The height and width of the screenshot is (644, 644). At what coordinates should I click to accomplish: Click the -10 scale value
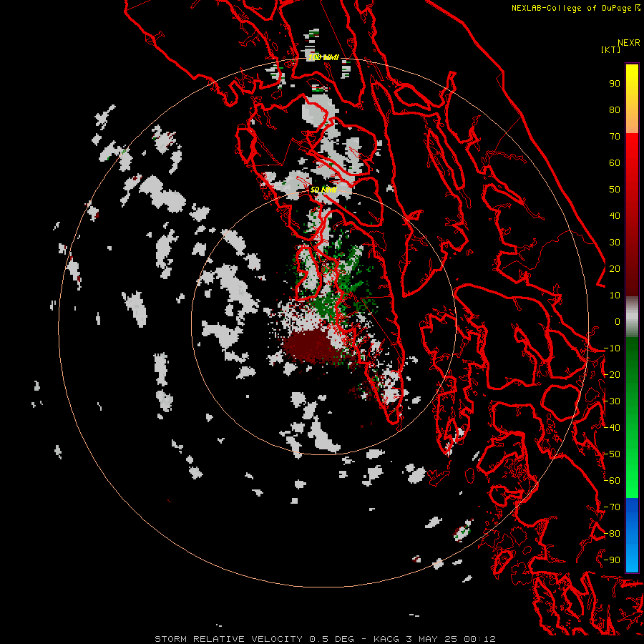pyautogui.click(x=612, y=348)
